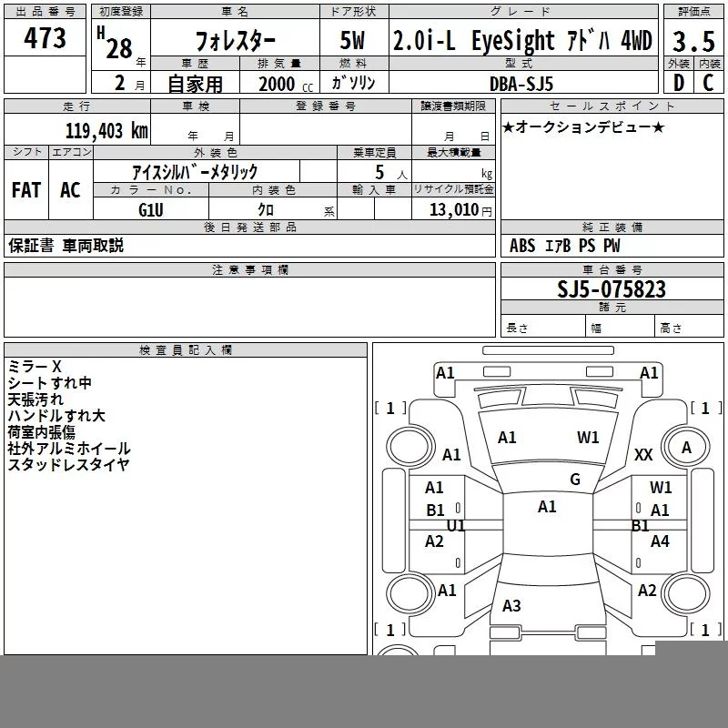
Task: Click the "XX" mark on car diagram
Action: click(643, 455)
